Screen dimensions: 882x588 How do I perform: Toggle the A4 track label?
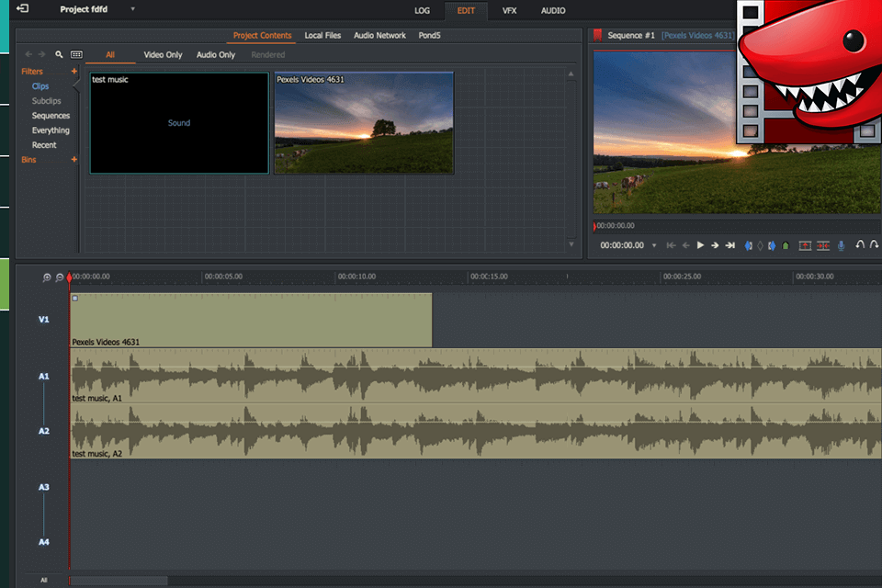[44, 542]
